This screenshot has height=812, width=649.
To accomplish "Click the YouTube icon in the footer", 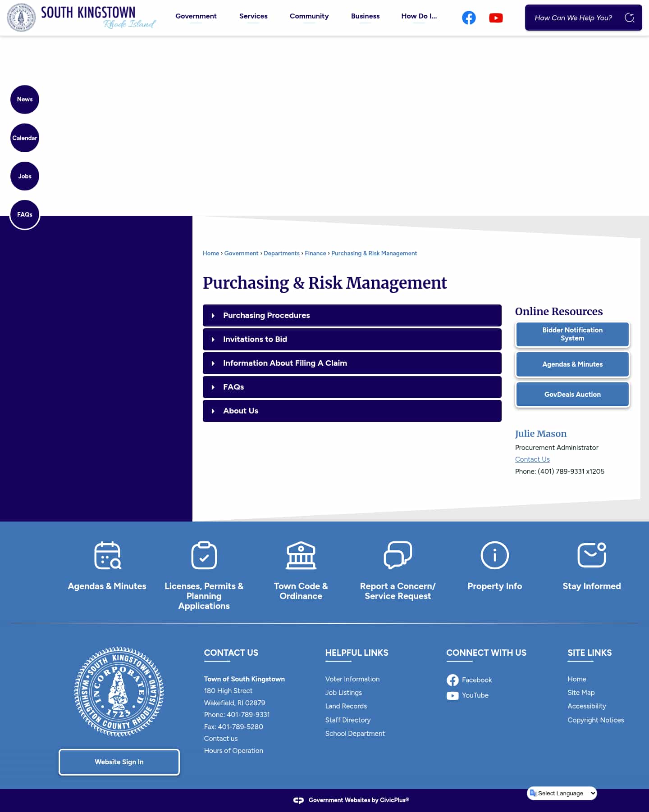I will pyautogui.click(x=452, y=695).
